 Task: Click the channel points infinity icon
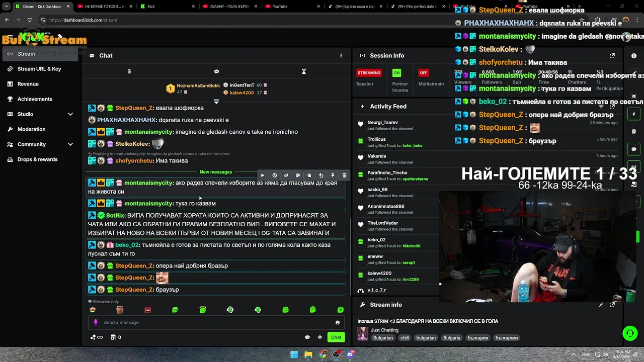96,337
